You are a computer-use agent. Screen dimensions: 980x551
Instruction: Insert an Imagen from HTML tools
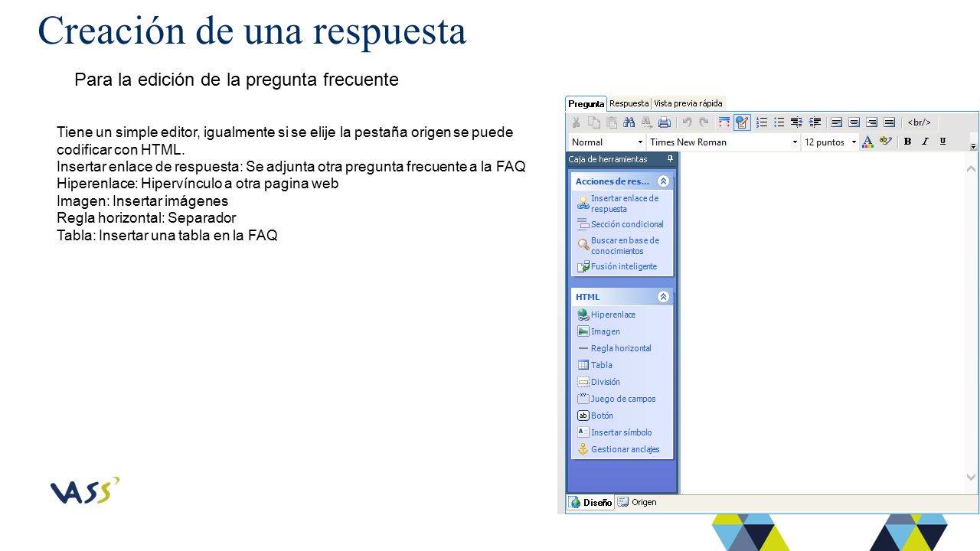(599, 331)
